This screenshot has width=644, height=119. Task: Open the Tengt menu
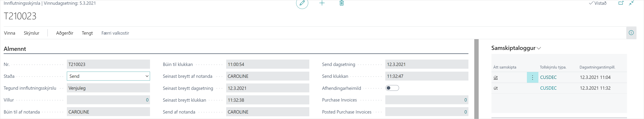[87, 33]
